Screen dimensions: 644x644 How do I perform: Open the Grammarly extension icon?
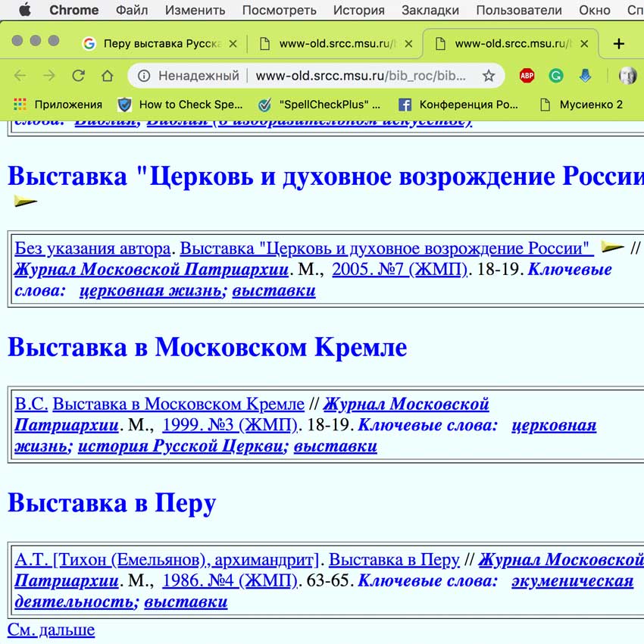(555, 76)
